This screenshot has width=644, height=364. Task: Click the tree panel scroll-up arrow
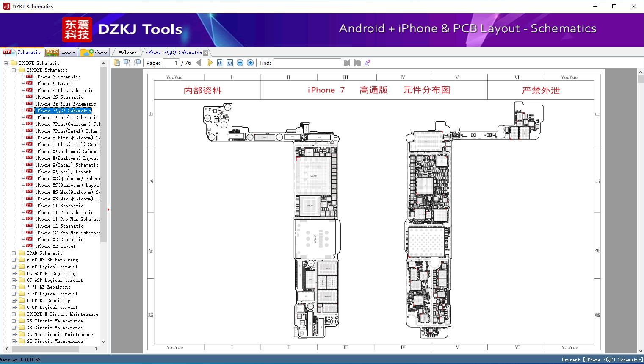[104, 63]
